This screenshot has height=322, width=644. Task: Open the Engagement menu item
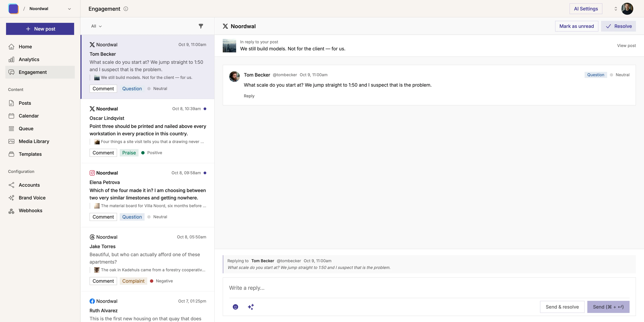(x=40, y=72)
